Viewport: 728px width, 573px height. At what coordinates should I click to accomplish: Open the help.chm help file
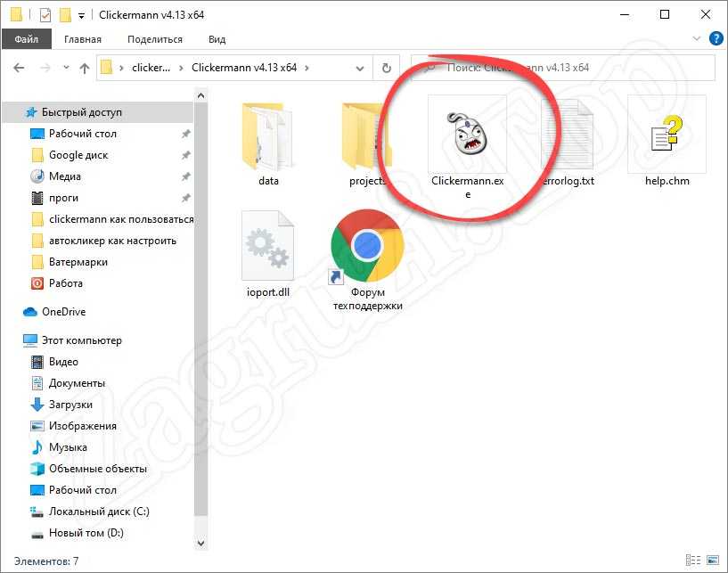tap(667, 143)
